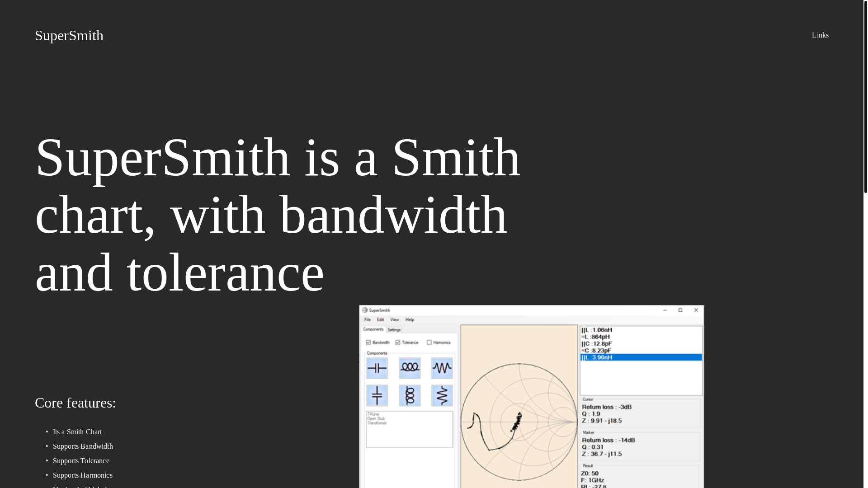Click the Supports Bandwidth bullet
The height and width of the screenshot is (488, 868).
83,446
